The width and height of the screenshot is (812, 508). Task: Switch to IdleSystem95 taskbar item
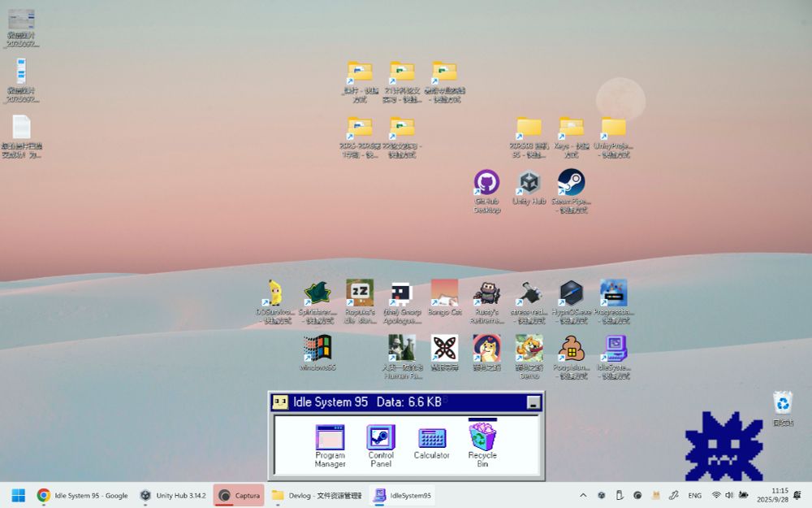403,496
